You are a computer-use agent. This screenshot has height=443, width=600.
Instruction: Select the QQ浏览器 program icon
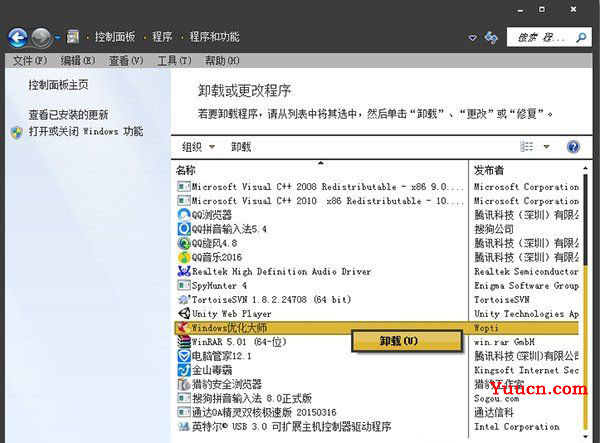(184, 215)
